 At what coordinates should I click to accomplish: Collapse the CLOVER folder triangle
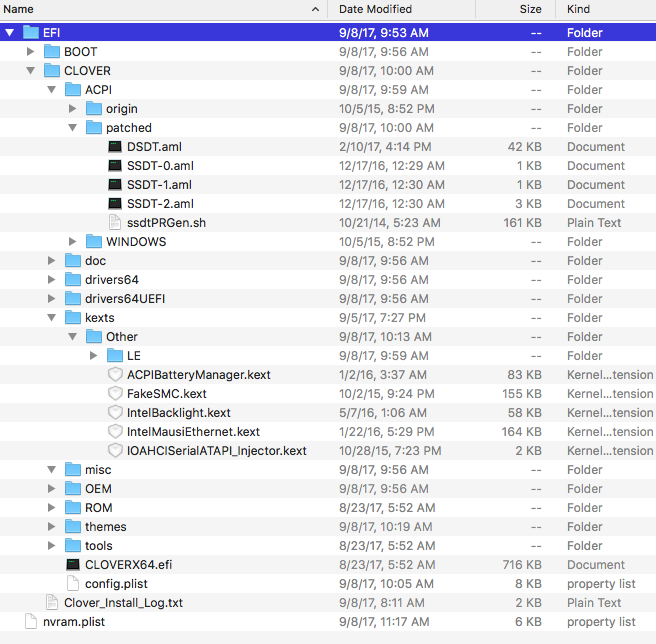click(x=31, y=71)
